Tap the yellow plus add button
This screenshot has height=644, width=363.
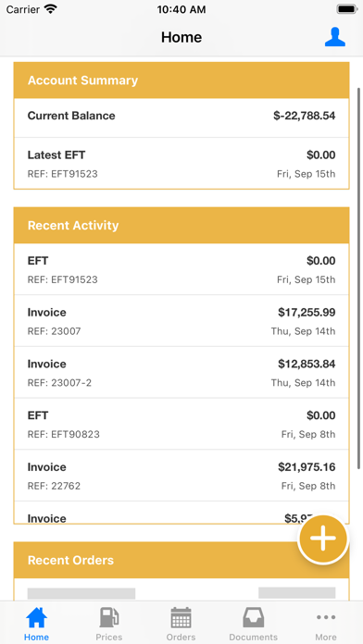323,539
